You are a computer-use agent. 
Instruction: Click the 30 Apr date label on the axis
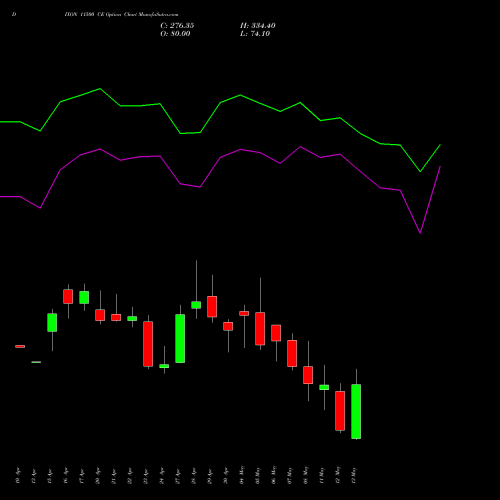226,476
